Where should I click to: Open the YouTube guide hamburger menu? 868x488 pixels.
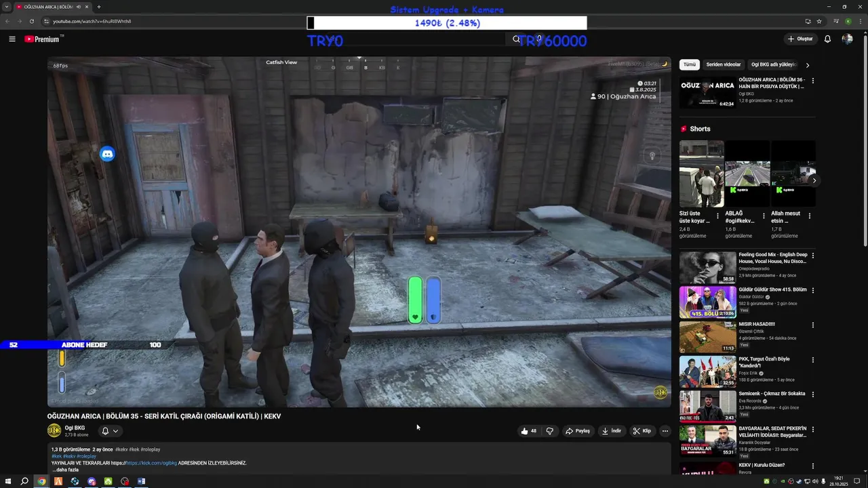12,39
